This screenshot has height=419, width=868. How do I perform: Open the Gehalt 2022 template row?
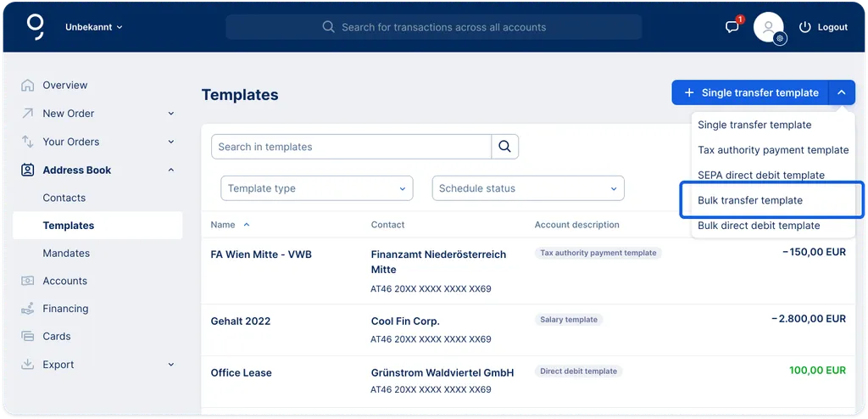(241, 321)
